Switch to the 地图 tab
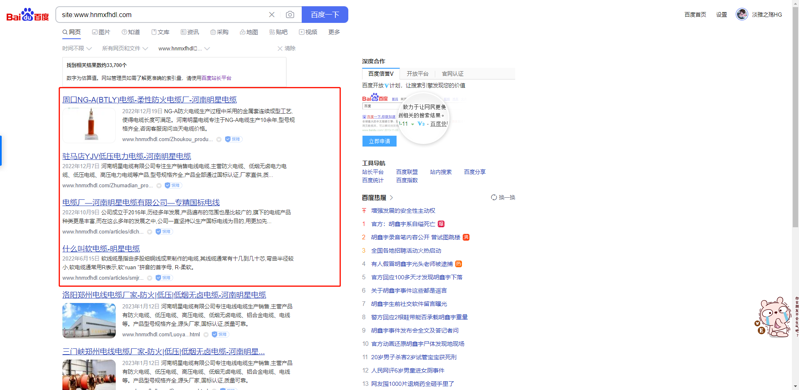Viewport: 799px width, 390px height. coord(249,32)
